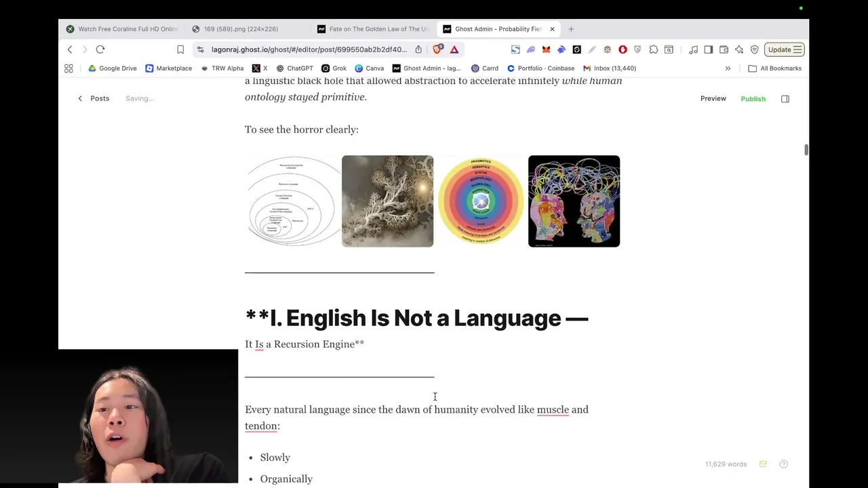Click the underlined word 'muscle'
Viewport: 868px width, 488px height.
click(553, 409)
